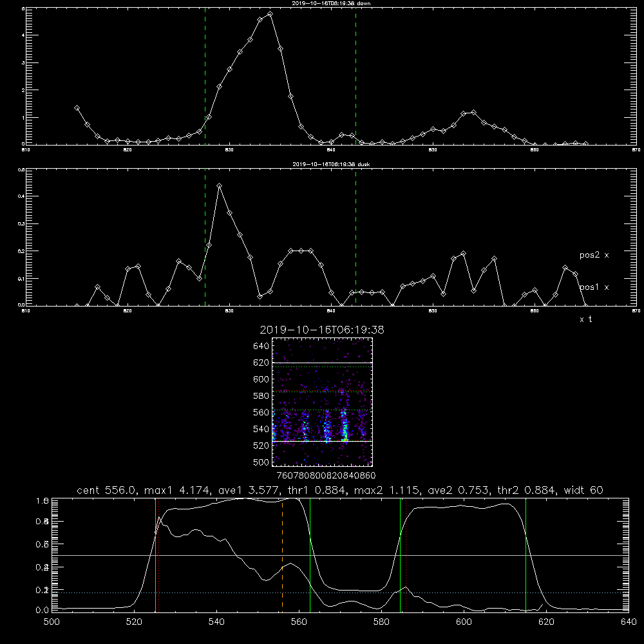Click the 'x t' label
This screenshot has width=644, height=644.
585,319
